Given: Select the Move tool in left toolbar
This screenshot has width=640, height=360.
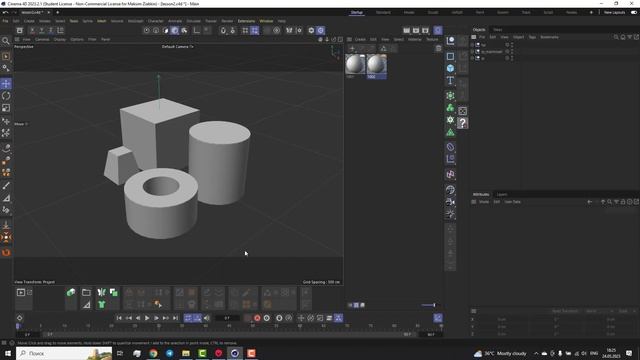Looking at the screenshot, I should coord(6,84).
